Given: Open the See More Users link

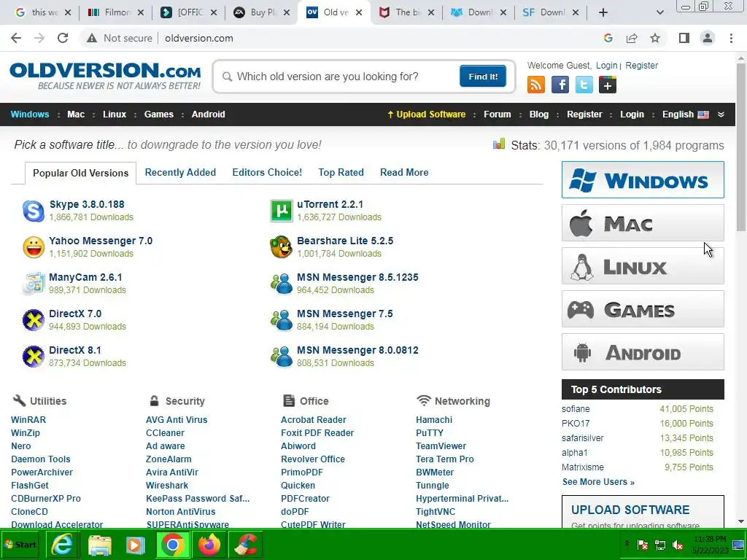Looking at the screenshot, I should point(598,482).
